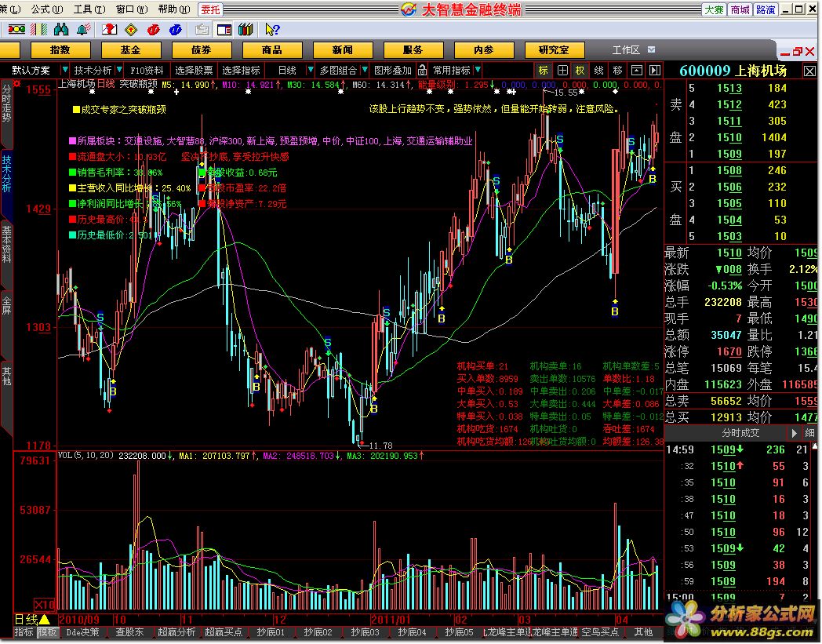The image size is (822, 644).
Task: Expand the 技术分析 dropdown arrow
Action: [x=119, y=70]
